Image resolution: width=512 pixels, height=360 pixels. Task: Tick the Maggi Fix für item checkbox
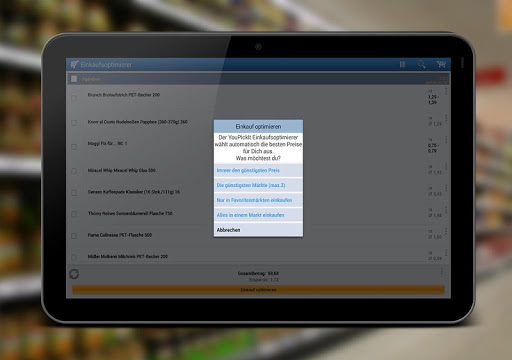pyautogui.click(x=74, y=147)
